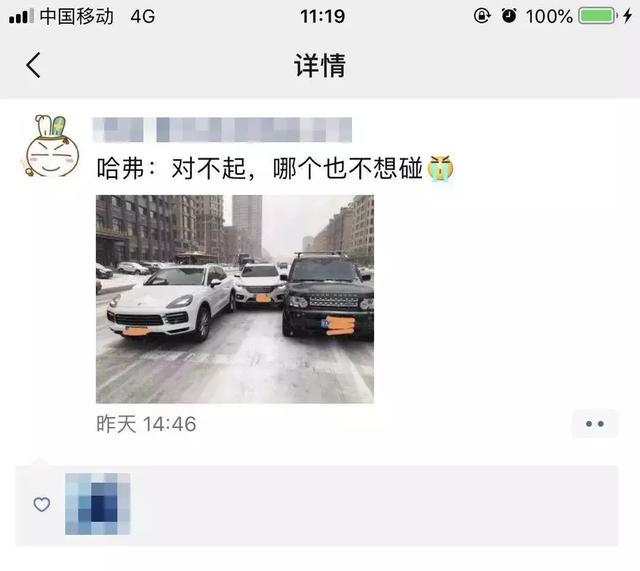This screenshot has height=571, width=640.
Task: Tap the heart like icon
Action: tap(42, 504)
